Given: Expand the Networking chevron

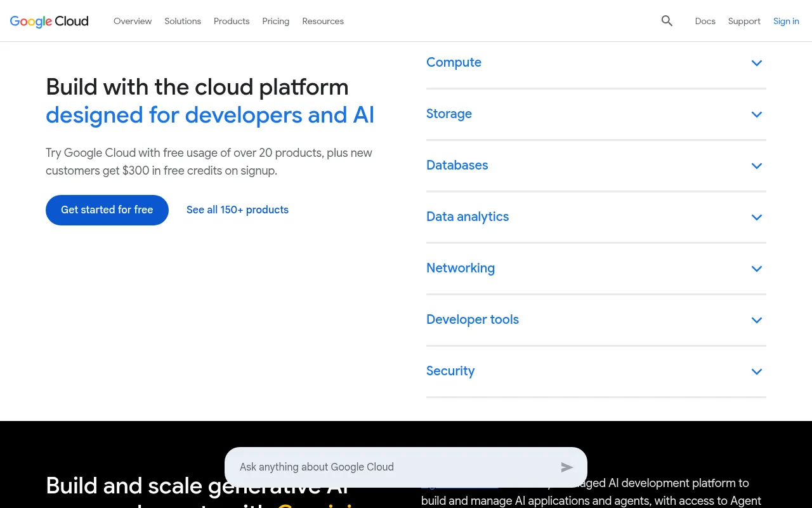Looking at the screenshot, I should pos(756,269).
